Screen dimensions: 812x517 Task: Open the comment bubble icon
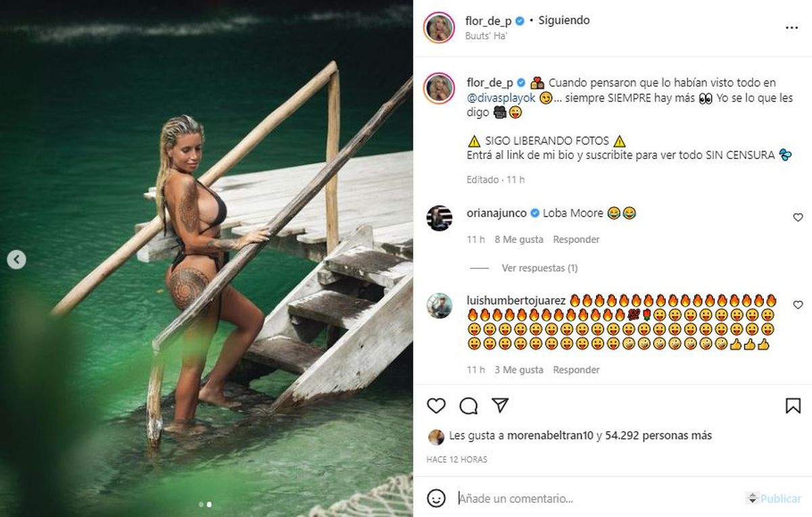coord(468,405)
